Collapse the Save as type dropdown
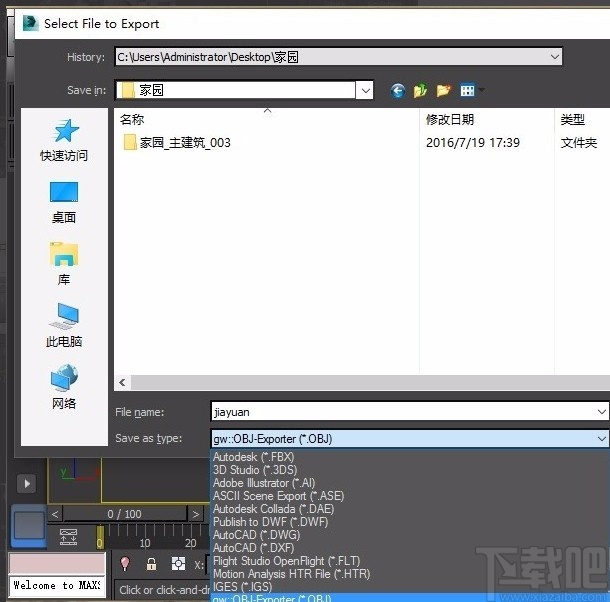This screenshot has width=610, height=602. [601, 439]
